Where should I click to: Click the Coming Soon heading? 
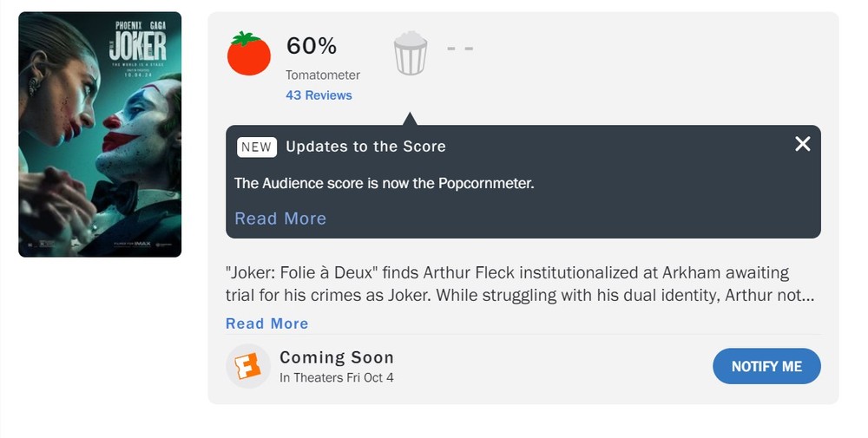[337, 357]
